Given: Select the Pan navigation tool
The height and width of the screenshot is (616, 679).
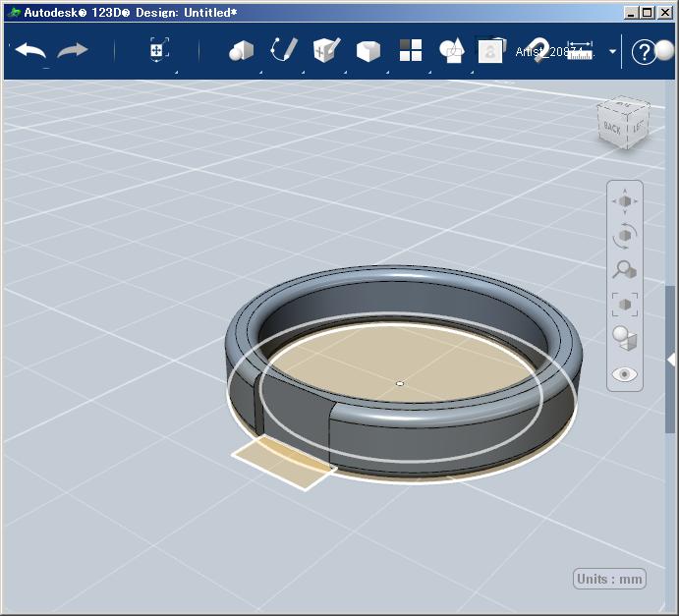Looking at the screenshot, I should 624,201.
